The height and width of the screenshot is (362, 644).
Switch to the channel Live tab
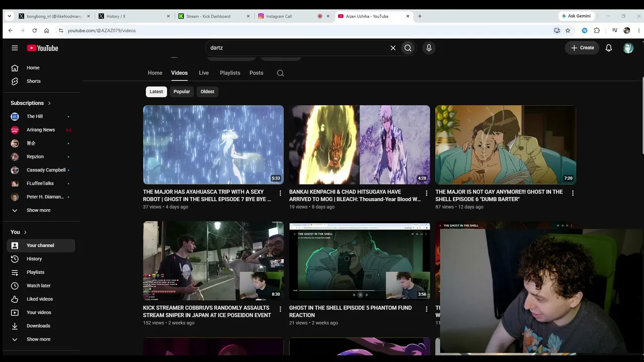(204, 73)
